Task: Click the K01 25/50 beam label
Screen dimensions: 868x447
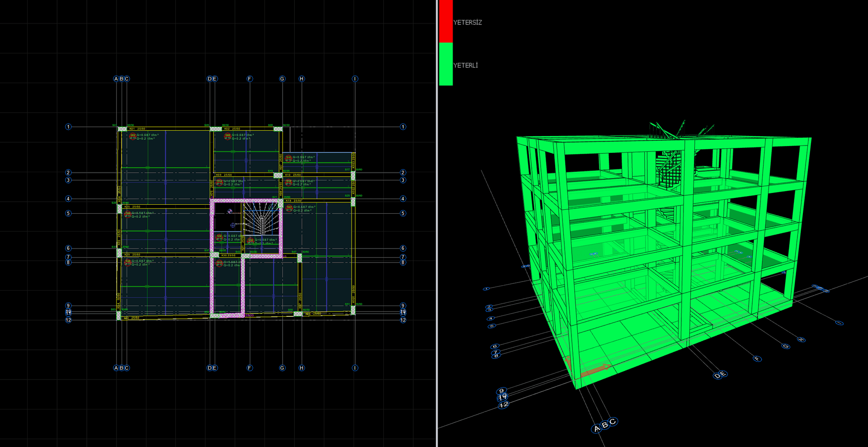Action: click(137, 129)
